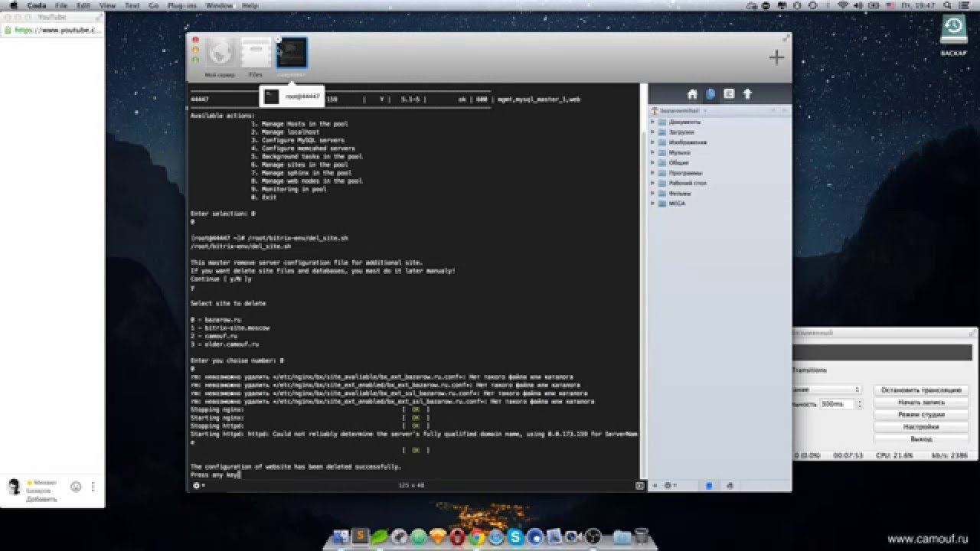Click the Home icon in the sidebar

[692, 94]
